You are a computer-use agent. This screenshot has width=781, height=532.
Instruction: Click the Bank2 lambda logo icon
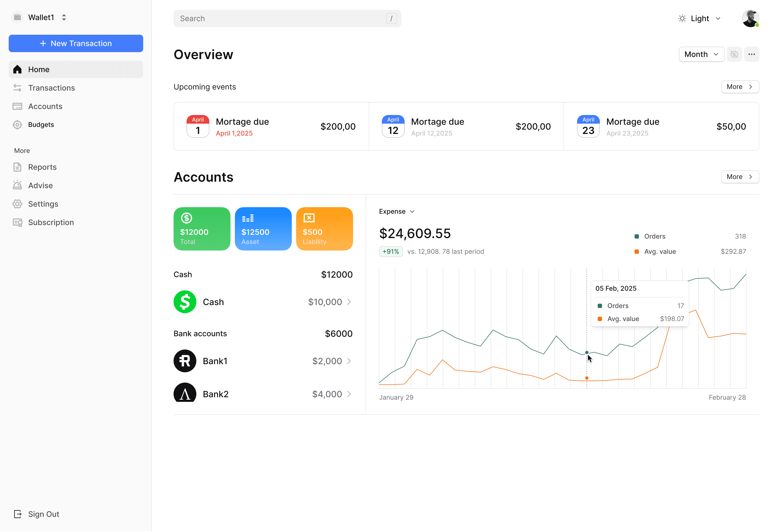point(185,393)
